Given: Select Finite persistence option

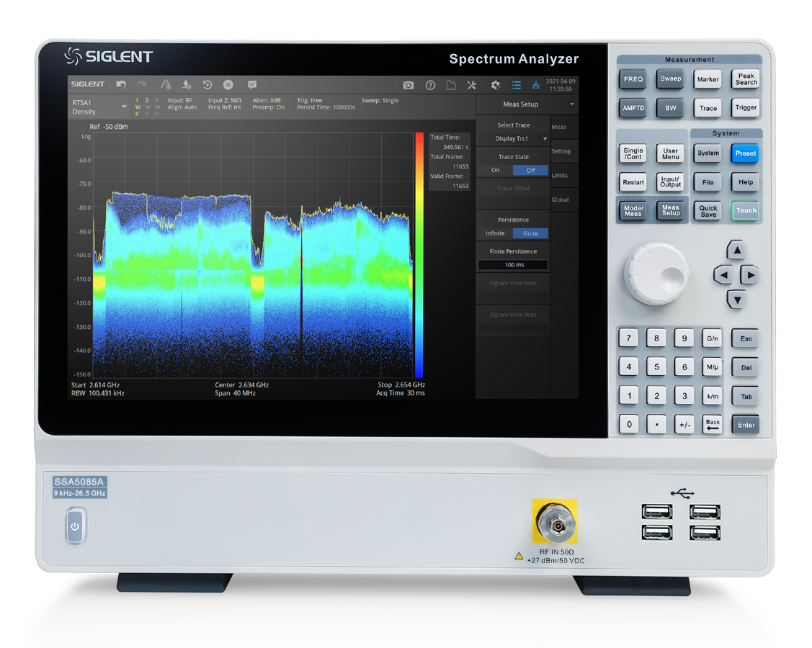Looking at the screenshot, I should pos(530,233).
